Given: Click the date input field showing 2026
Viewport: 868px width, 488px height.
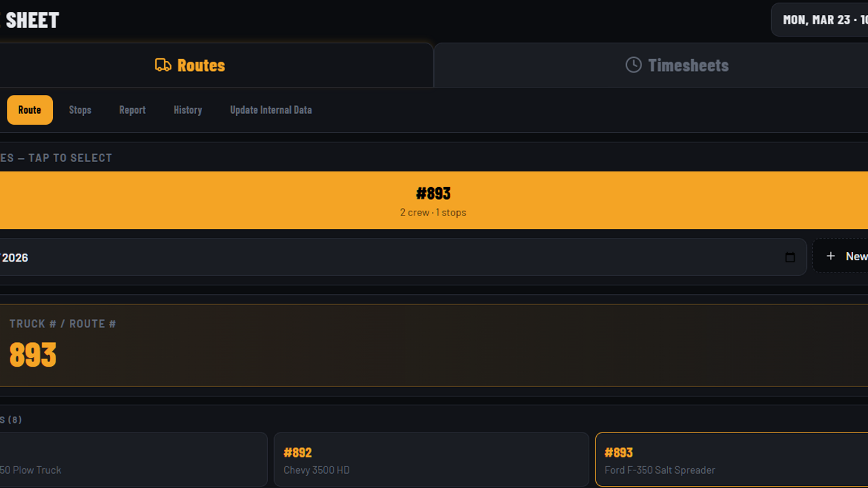Looking at the screenshot, I should (403, 257).
